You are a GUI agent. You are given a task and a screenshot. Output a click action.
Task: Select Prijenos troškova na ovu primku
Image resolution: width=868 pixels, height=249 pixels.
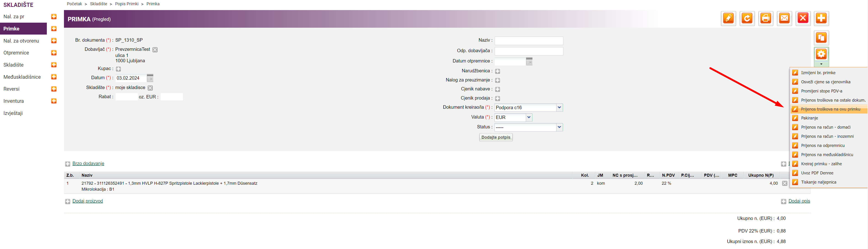[830, 109]
